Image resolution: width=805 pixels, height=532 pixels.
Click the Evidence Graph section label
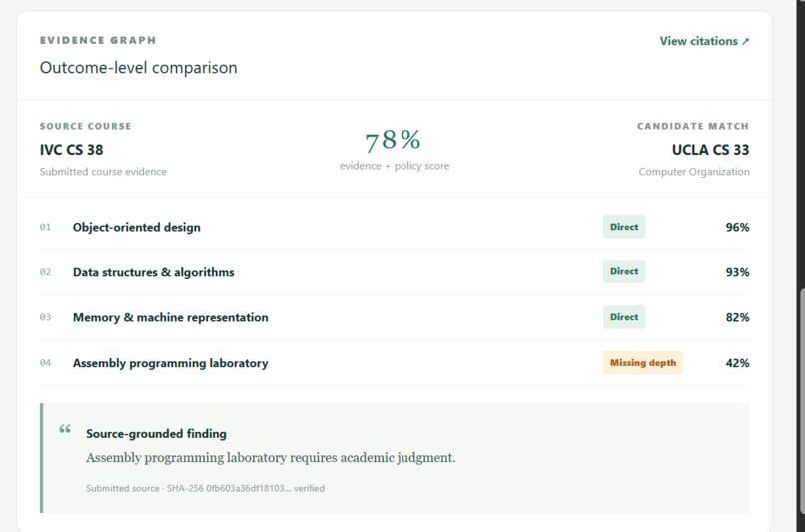point(98,40)
